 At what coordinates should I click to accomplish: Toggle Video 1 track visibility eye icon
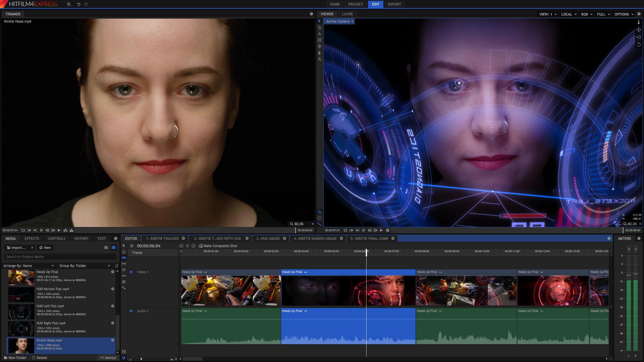click(130, 272)
